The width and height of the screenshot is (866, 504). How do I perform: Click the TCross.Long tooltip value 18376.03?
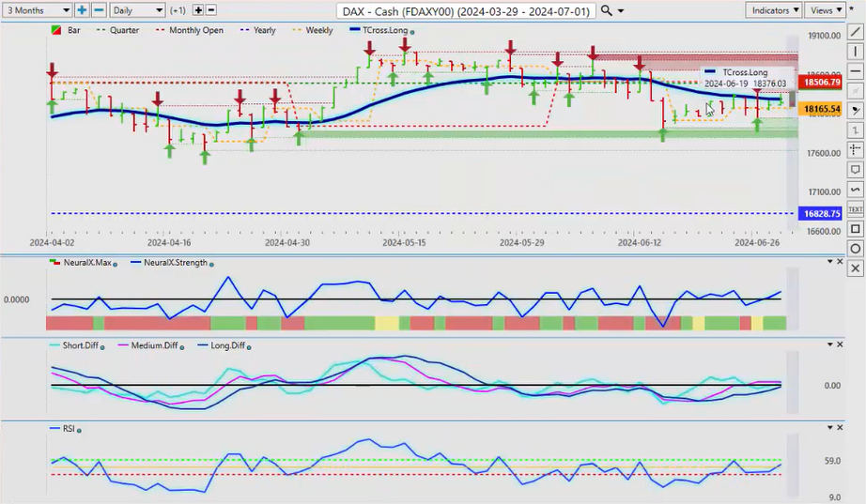coord(769,84)
